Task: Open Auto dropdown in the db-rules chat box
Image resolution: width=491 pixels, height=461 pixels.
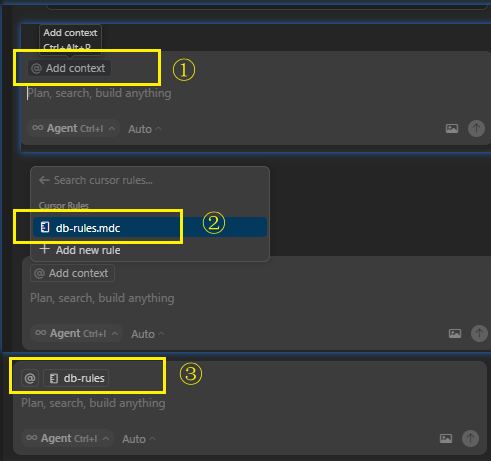Action: (138, 439)
